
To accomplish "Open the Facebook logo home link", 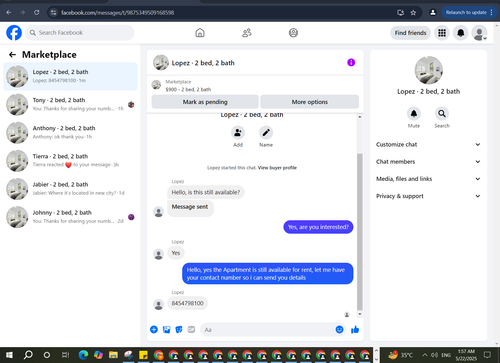I will pyautogui.click(x=14, y=33).
